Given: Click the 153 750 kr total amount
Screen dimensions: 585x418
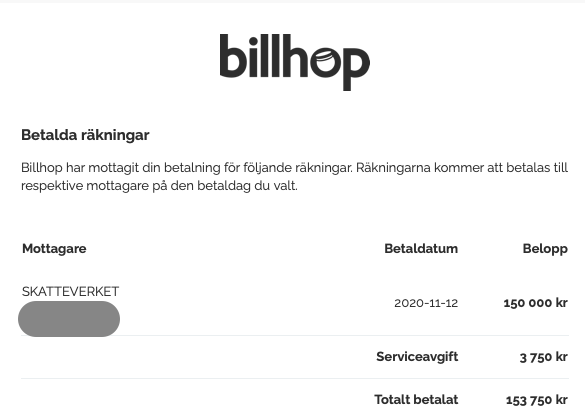Looking at the screenshot, I should tap(536, 400).
